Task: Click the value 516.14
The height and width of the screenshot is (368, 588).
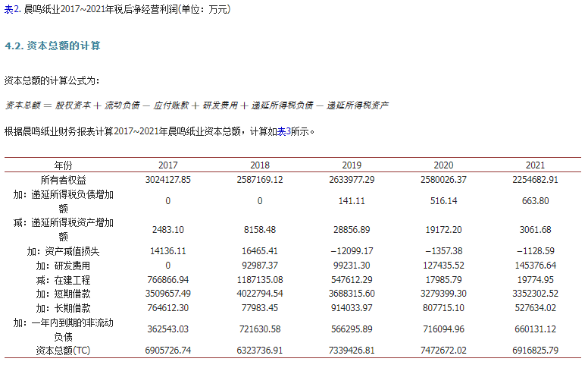Action: click(443, 201)
